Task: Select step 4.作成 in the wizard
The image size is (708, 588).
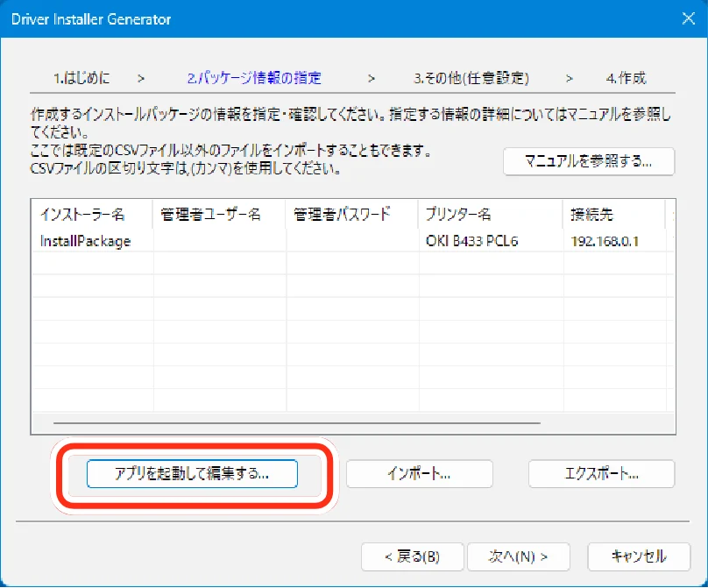Action: point(626,78)
